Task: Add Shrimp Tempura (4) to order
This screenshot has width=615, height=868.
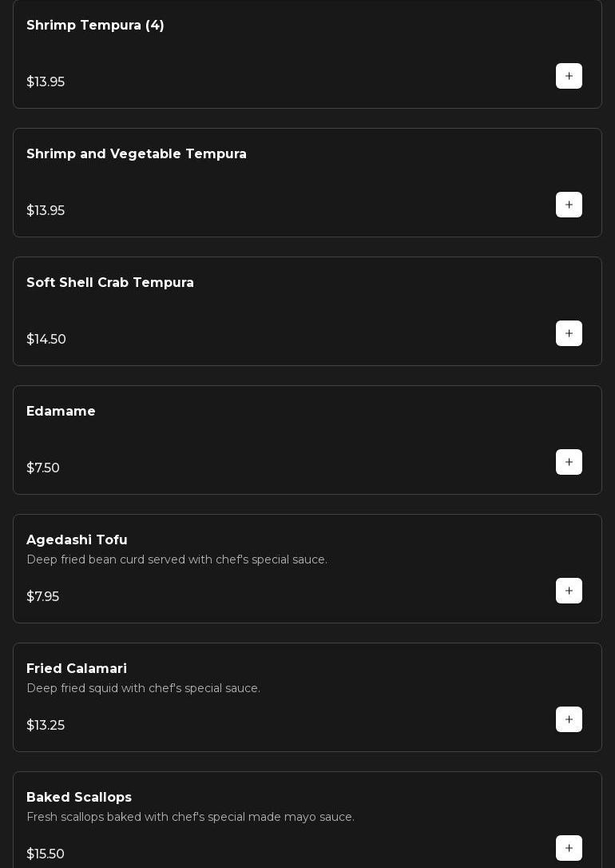Action: point(569,76)
